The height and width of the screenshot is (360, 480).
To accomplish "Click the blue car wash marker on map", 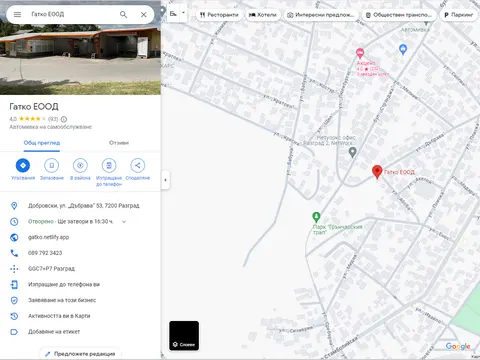I will [403, 50].
